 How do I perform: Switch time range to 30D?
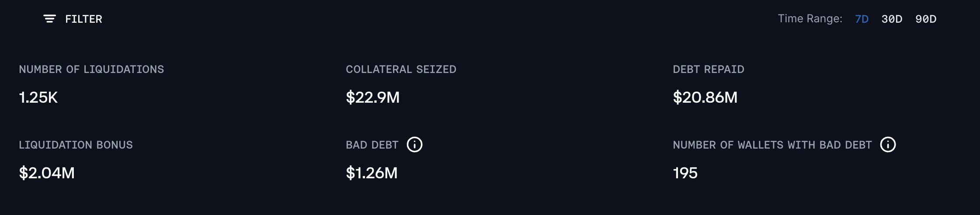[892, 19]
